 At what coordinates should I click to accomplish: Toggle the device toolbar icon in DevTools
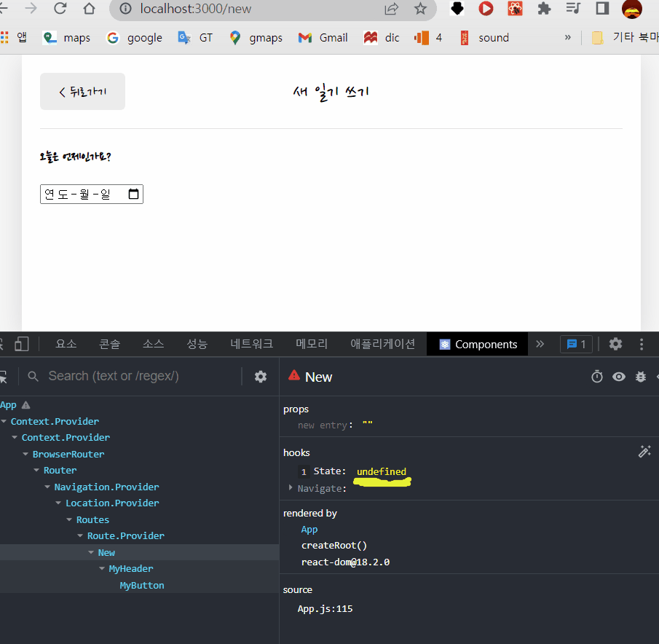[x=21, y=344]
